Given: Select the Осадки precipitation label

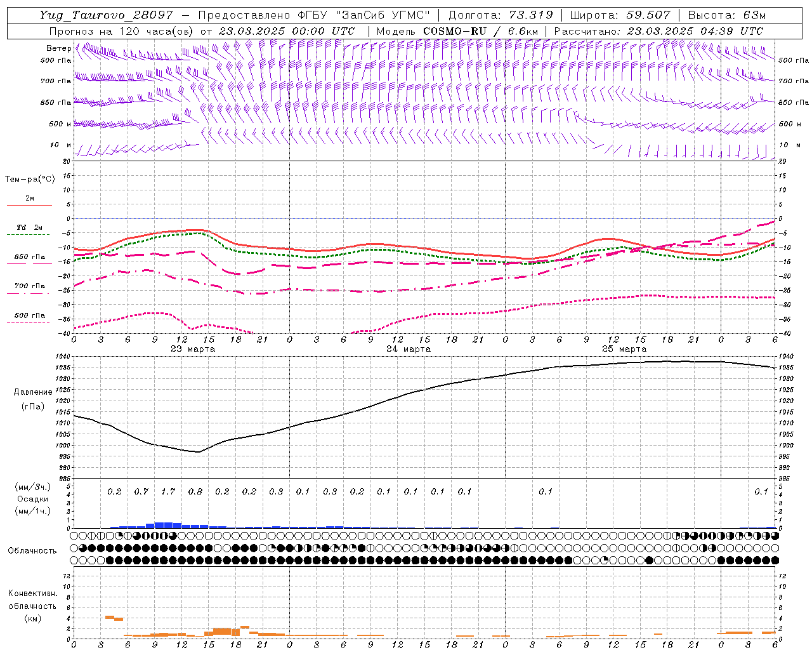Looking at the screenshot, I should pyautogui.click(x=33, y=499).
